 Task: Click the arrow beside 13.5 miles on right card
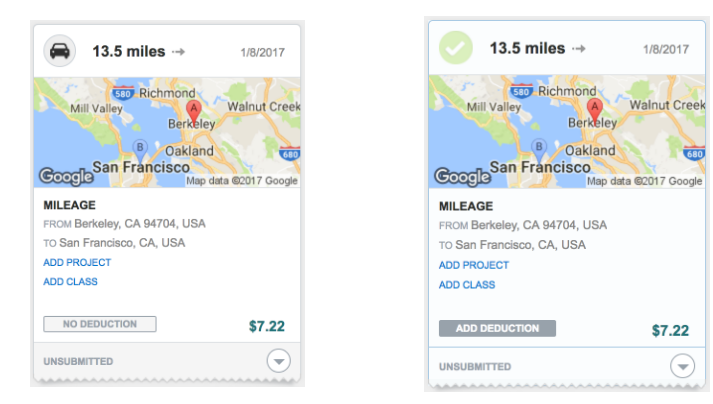pos(579,49)
